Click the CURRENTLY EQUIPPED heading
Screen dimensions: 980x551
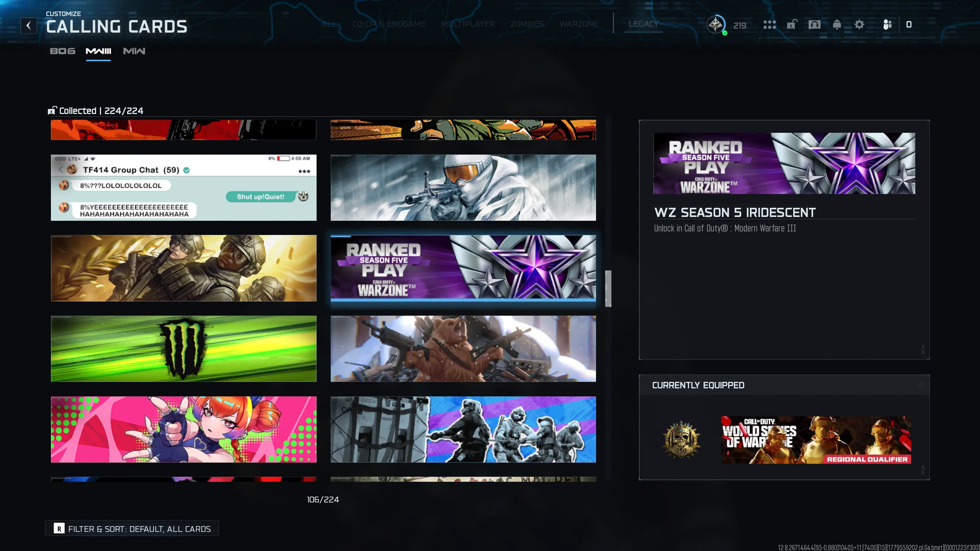pyautogui.click(x=698, y=385)
